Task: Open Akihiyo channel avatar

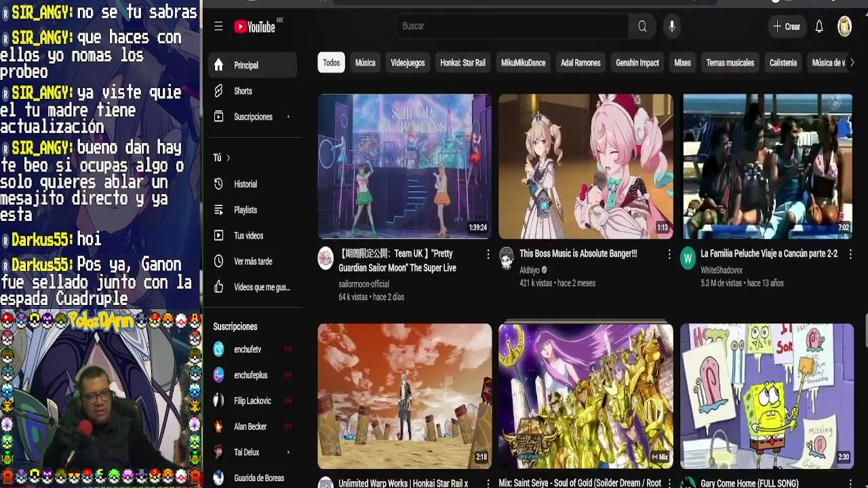Action: 507,258
